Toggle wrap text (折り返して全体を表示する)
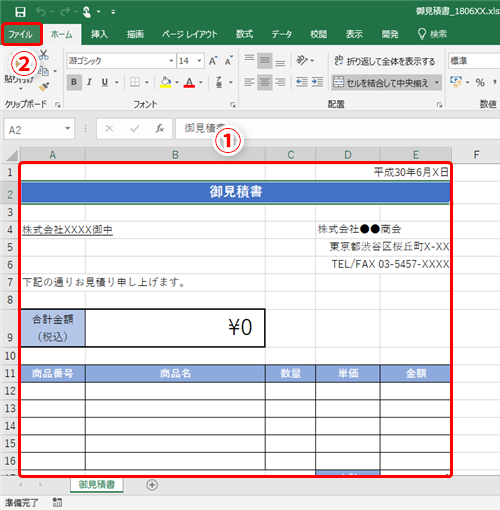 385,61
